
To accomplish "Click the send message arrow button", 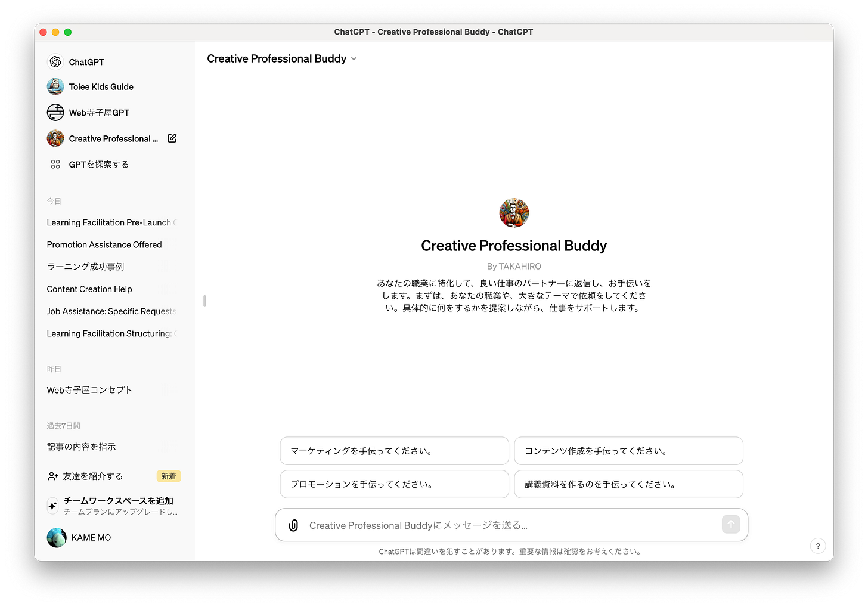I will click(731, 525).
